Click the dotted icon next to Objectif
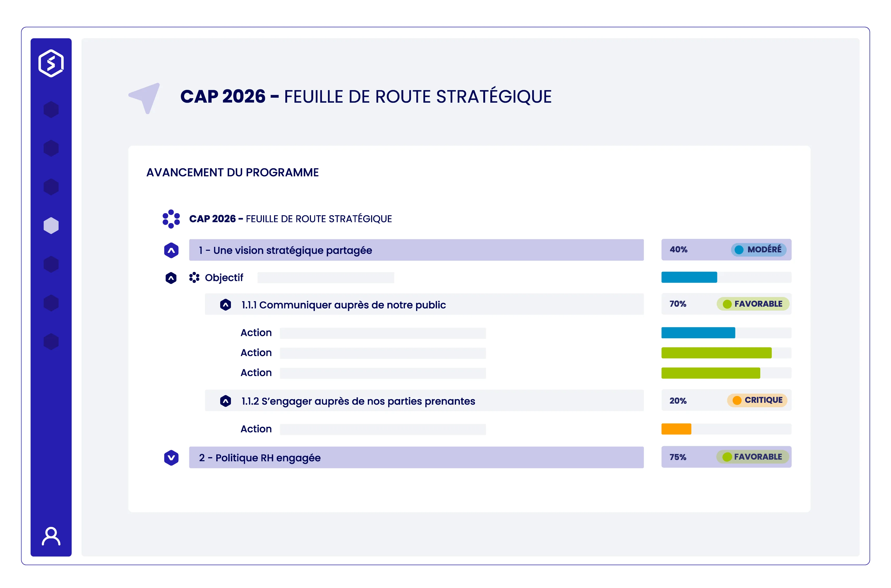The image size is (891, 588). click(x=194, y=277)
